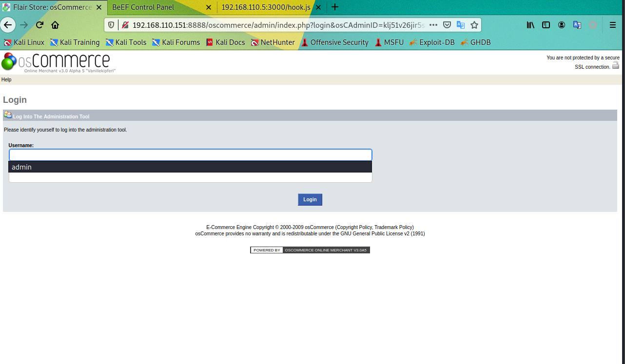Open the Kali Training bookmark
The width and height of the screenshot is (625, 364).
pyautogui.click(x=75, y=42)
